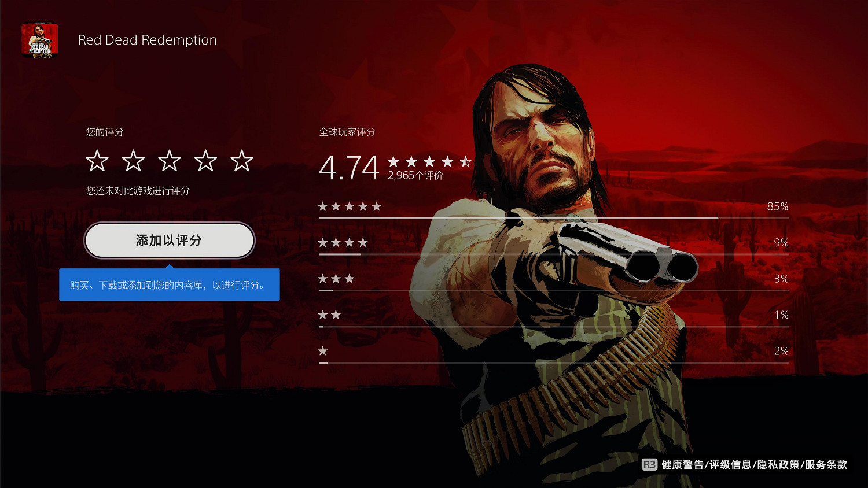Open 健康警告/评级信息/隐私政策/服务条款 link
The width and height of the screenshot is (868, 488).
click(754, 464)
